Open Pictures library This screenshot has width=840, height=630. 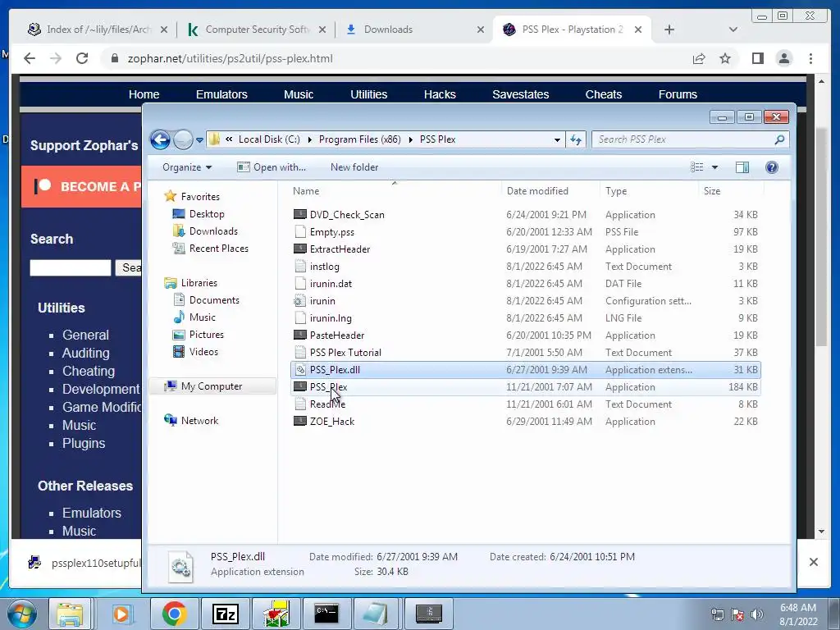click(206, 335)
